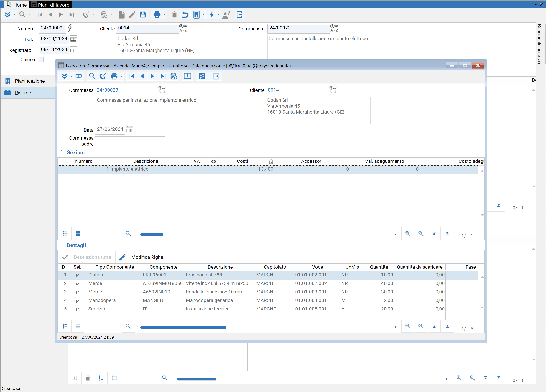Toggle Sel. checkmark for row A5739INM018050
The image size is (546, 392).
[x=78, y=284]
